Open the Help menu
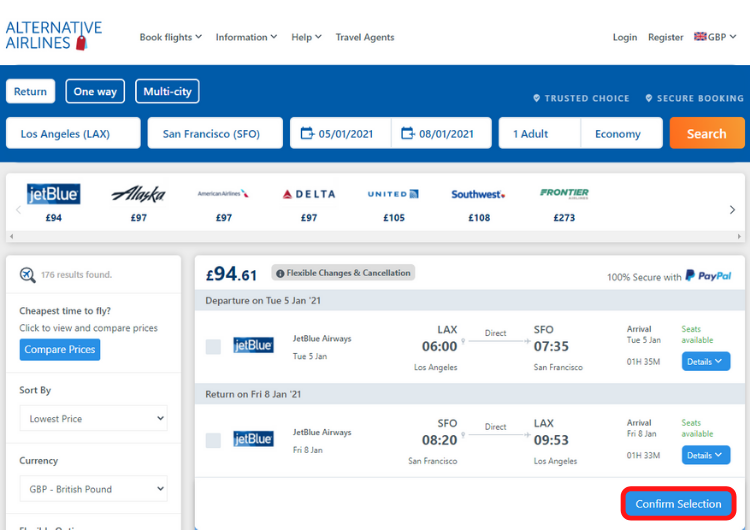This screenshot has height=530, width=750. [307, 37]
